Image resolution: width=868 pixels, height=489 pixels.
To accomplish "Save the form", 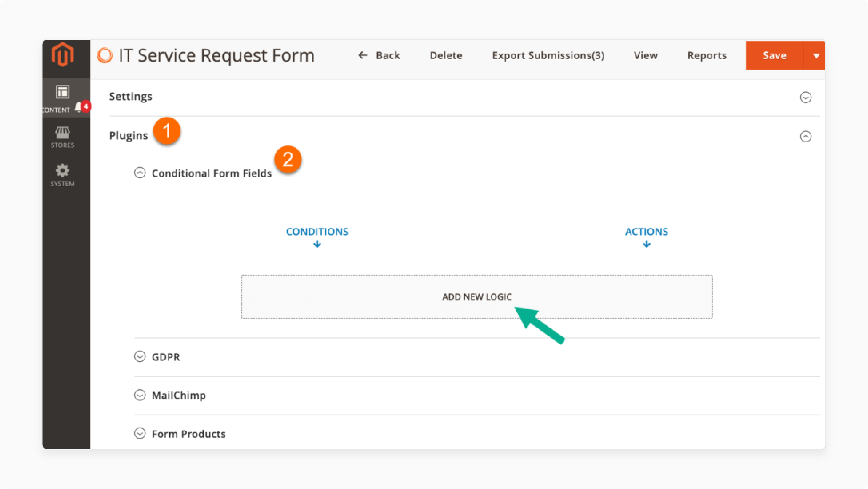I will tap(774, 55).
